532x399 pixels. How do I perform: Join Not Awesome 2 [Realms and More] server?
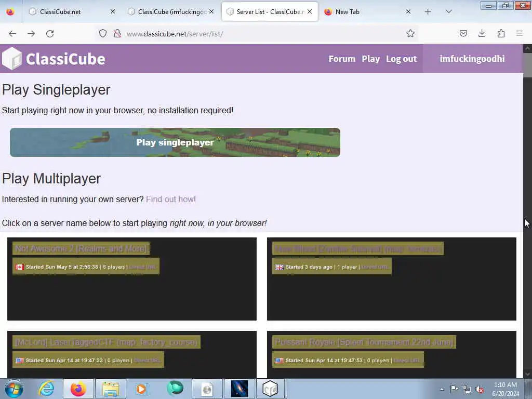81,249
